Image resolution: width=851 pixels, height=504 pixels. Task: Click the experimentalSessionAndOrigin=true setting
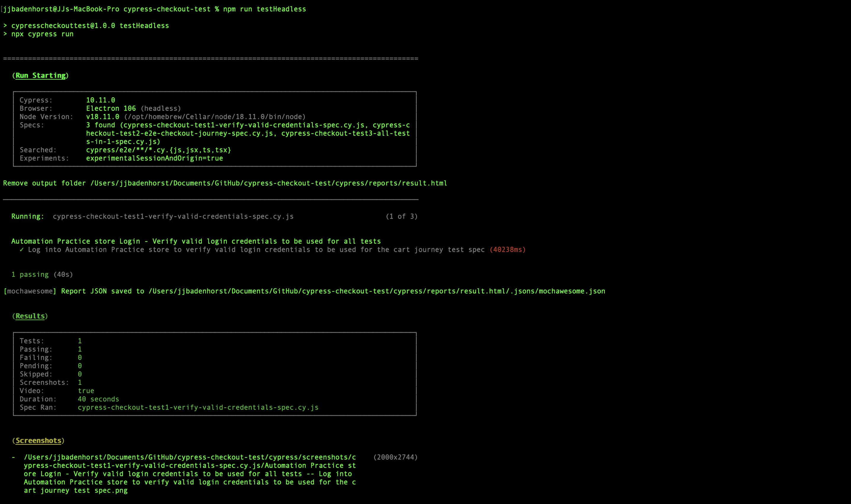click(x=154, y=158)
